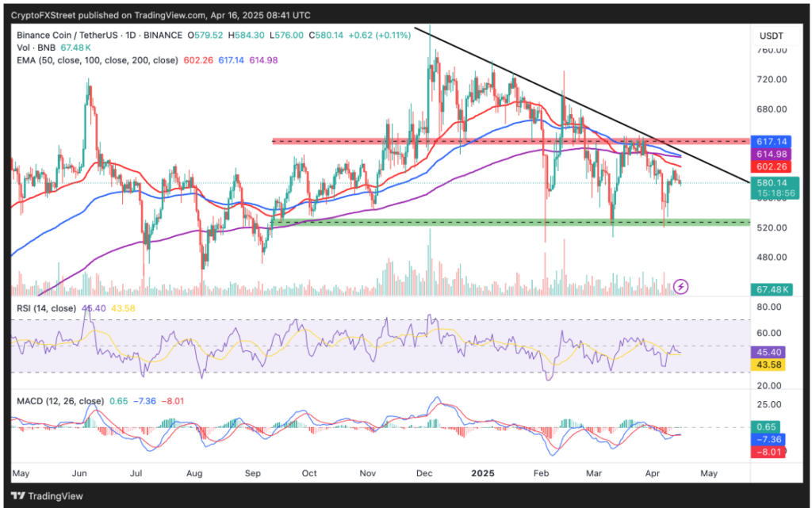Click the 25.00 MACD scale label
812x508 pixels.
[x=769, y=404]
